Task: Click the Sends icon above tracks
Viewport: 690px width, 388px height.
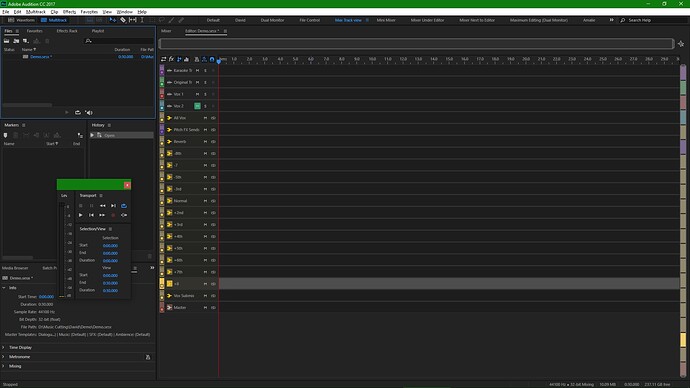Action: click(x=179, y=59)
